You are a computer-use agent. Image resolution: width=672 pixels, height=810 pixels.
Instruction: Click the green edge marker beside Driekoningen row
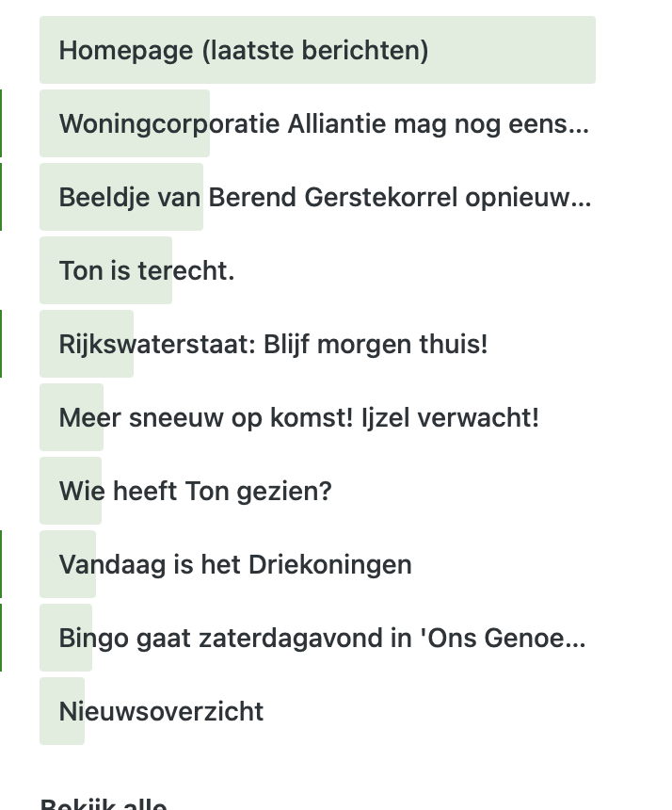[x=1, y=564]
